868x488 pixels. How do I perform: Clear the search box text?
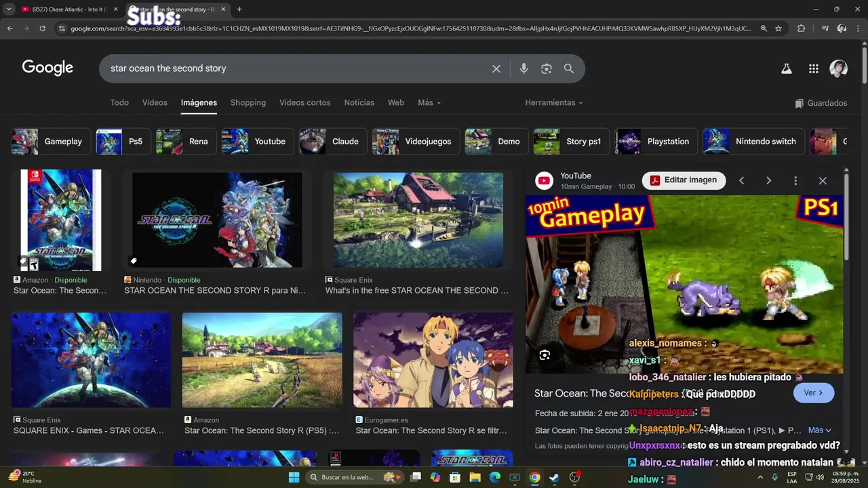496,68
